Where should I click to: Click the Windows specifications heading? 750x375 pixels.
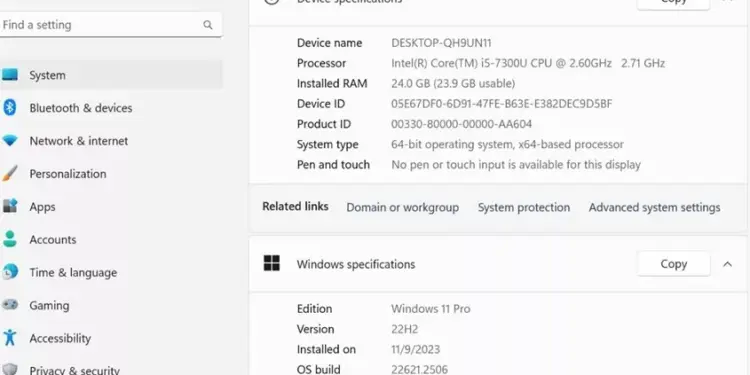point(356,264)
